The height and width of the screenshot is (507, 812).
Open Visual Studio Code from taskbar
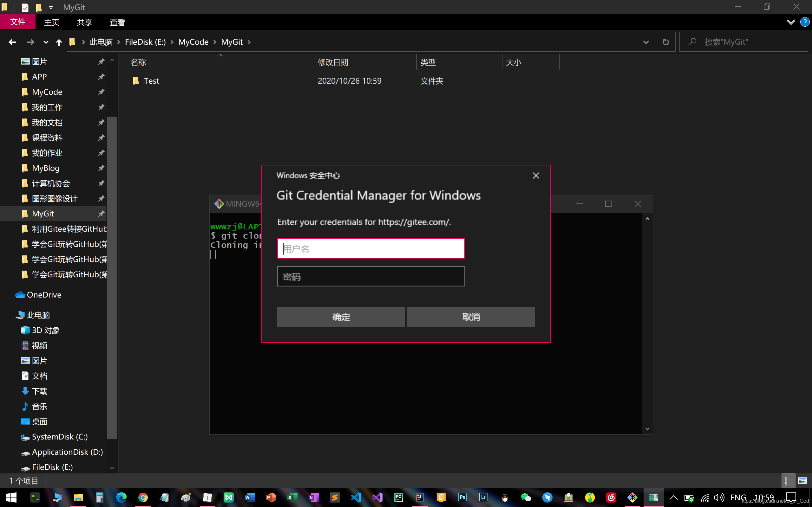pos(356,497)
